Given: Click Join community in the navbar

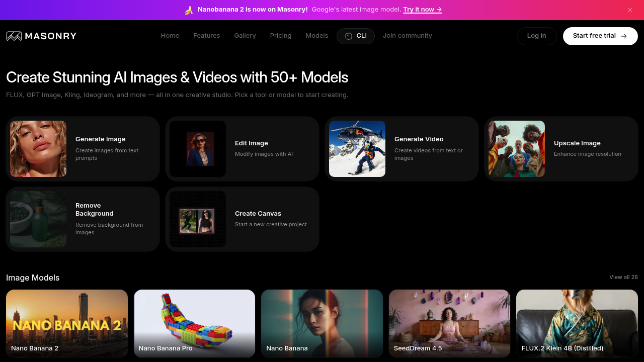Looking at the screenshot, I should pyautogui.click(x=408, y=35).
